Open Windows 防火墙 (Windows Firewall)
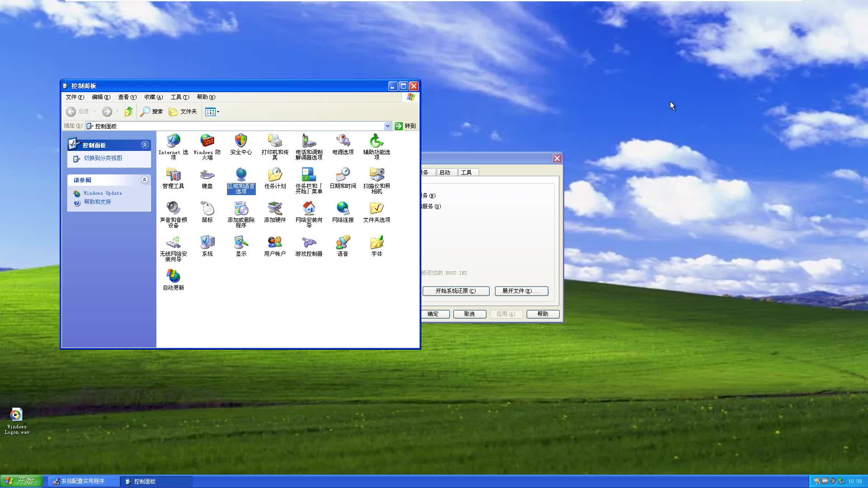 point(207,142)
